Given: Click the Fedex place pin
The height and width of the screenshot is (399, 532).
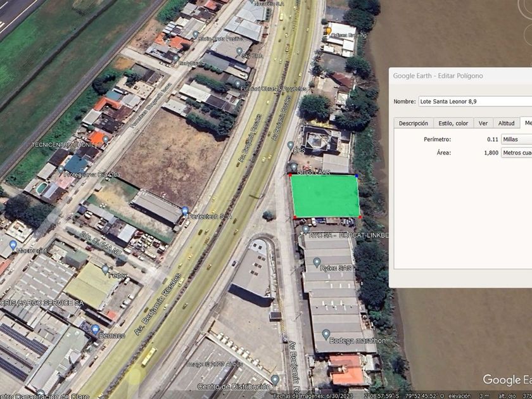Looking at the screenshot, I should (x=105, y=270).
